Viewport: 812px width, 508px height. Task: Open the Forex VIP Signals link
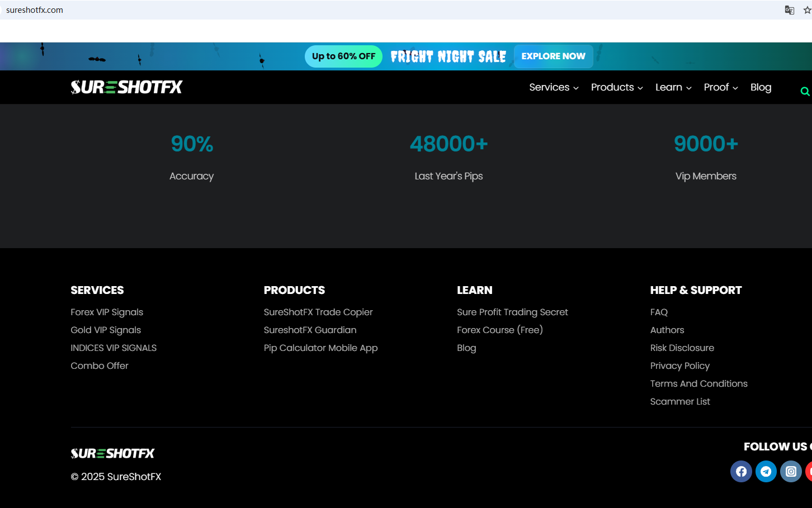click(x=107, y=312)
